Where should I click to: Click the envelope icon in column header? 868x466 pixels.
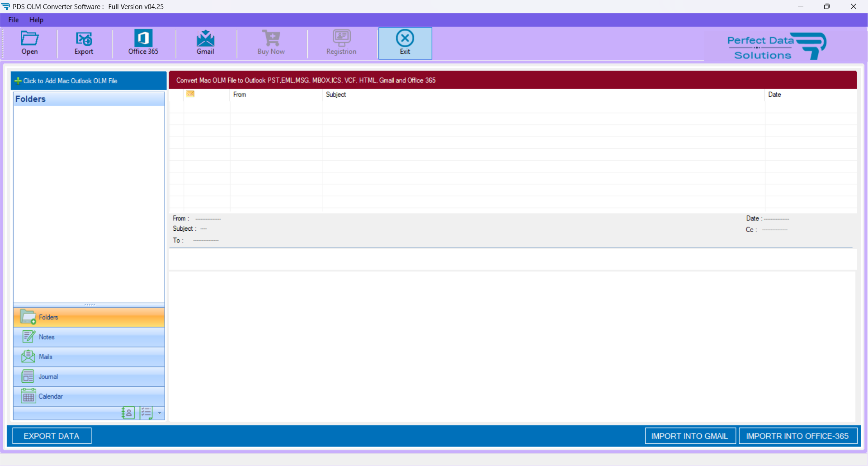tap(190, 94)
